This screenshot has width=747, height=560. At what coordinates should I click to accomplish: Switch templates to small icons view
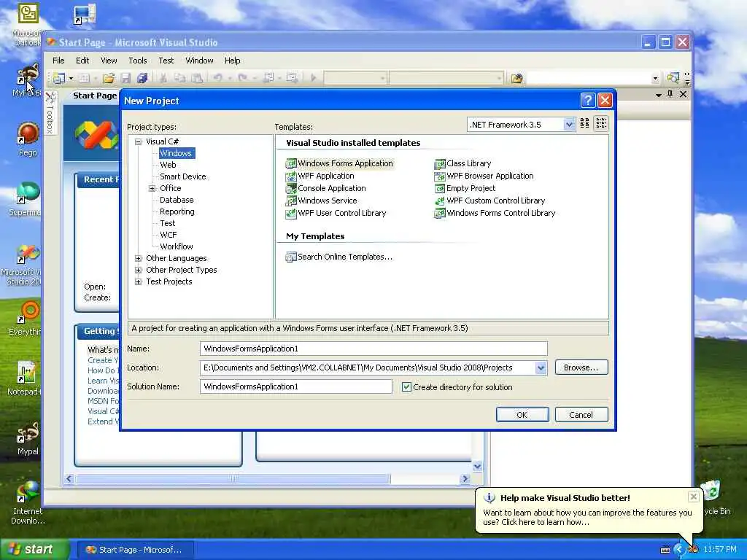601,124
